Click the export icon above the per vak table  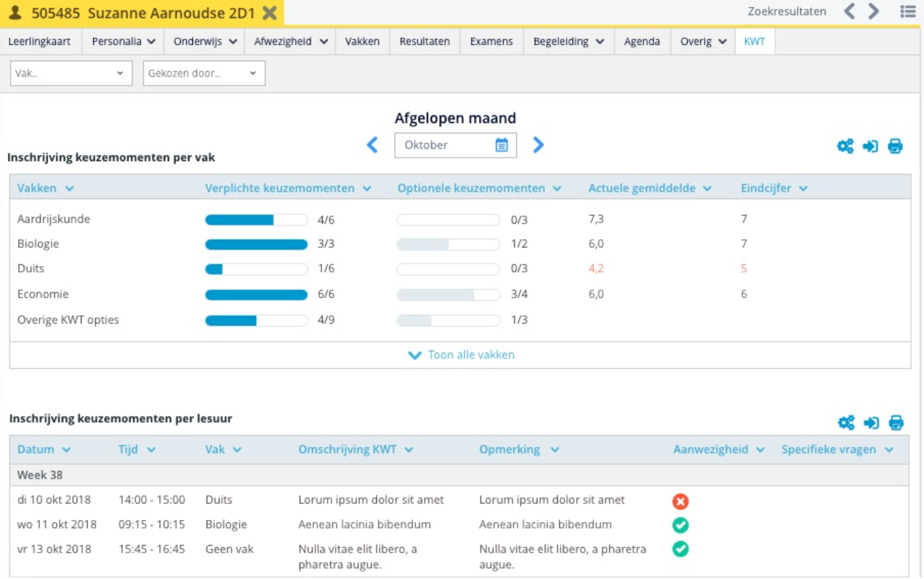(870, 146)
